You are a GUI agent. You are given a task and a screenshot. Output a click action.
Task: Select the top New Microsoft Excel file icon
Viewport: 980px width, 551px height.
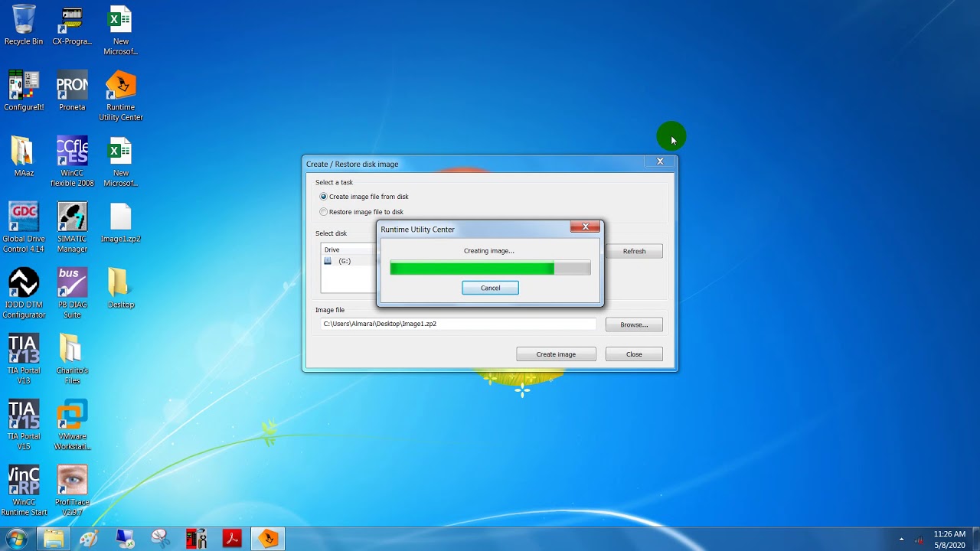120,30
